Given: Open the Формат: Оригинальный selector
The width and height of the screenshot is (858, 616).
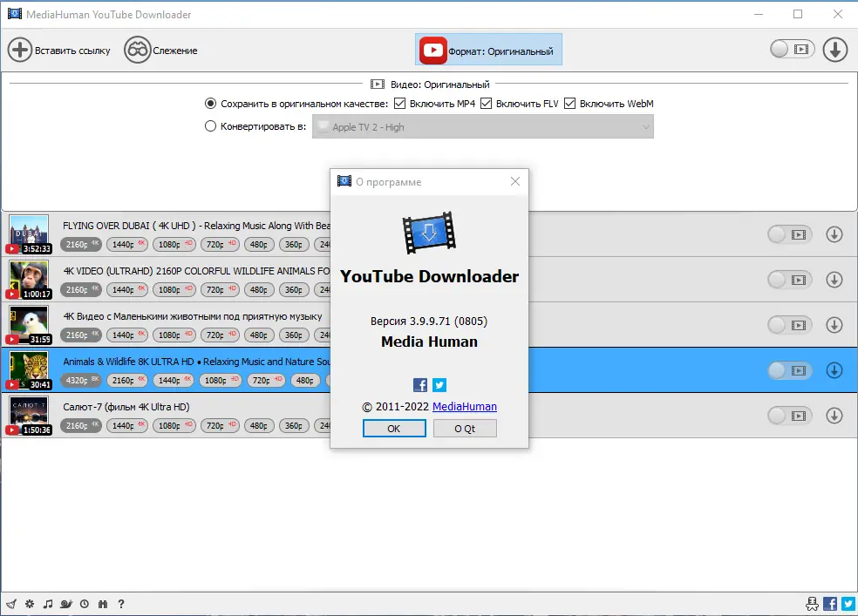Looking at the screenshot, I should coord(488,50).
